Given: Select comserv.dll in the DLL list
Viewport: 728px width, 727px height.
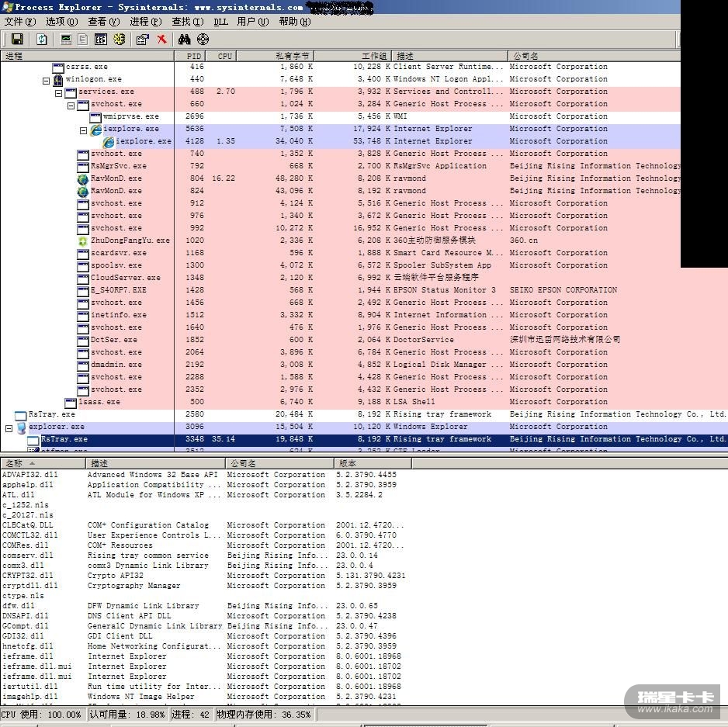Looking at the screenshot, I should [x=28, y=556].
